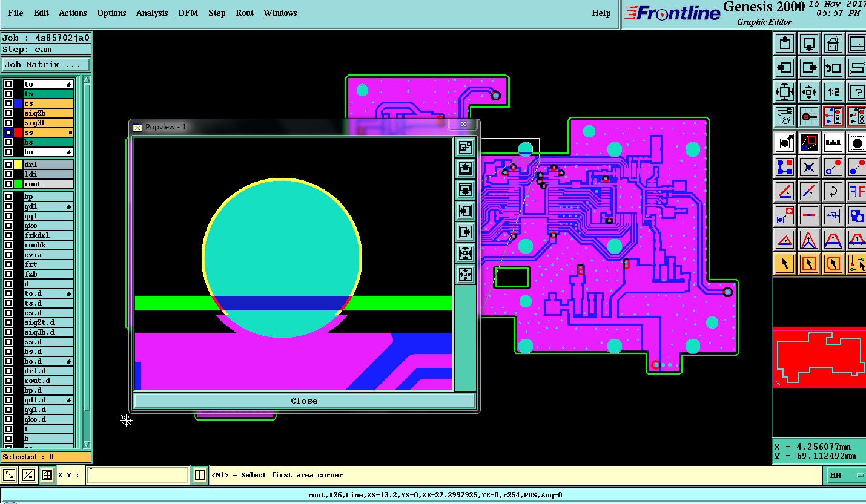Screen dimensions: 866x504
Task: Click the layer list scrollbar up arrow
Action: click(87, 80)
